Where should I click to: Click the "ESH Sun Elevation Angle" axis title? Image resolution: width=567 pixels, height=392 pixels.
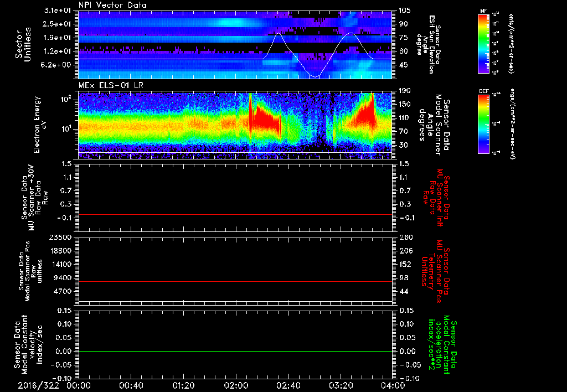tap(429, 44)
